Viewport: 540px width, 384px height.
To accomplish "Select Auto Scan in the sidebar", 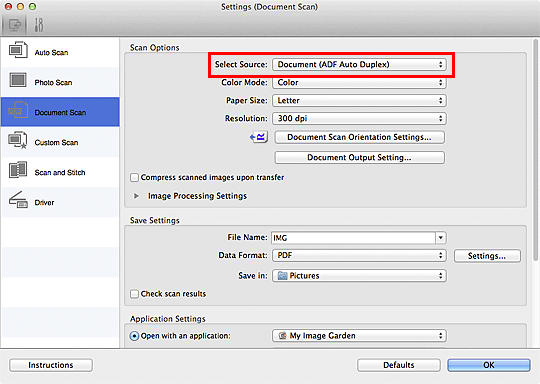I will (x=60, y=52).
